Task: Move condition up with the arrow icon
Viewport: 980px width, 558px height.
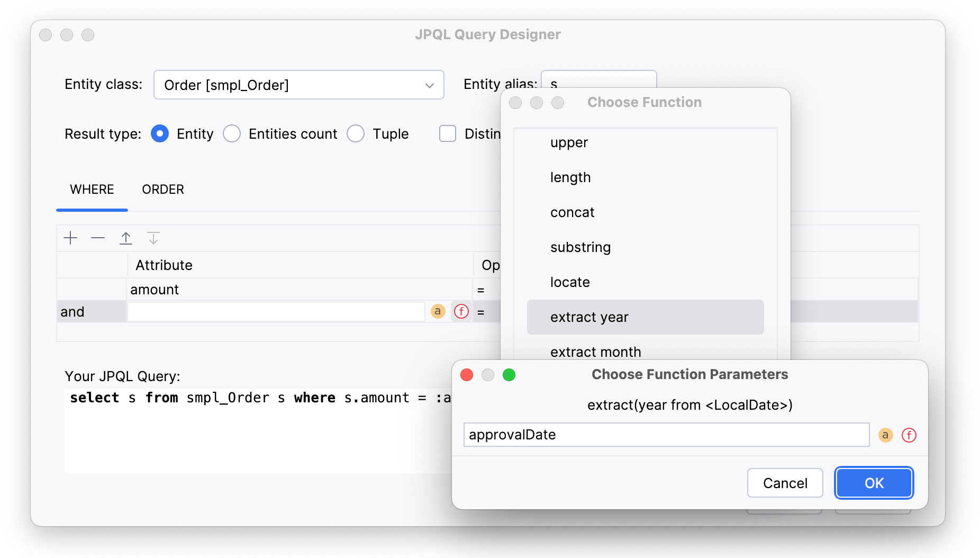Action: tap(126, 238)
